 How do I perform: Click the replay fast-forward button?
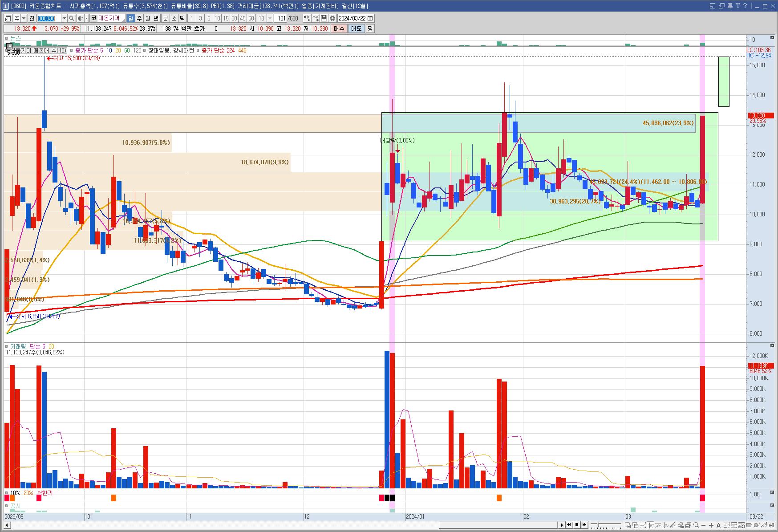coord(584,525)
